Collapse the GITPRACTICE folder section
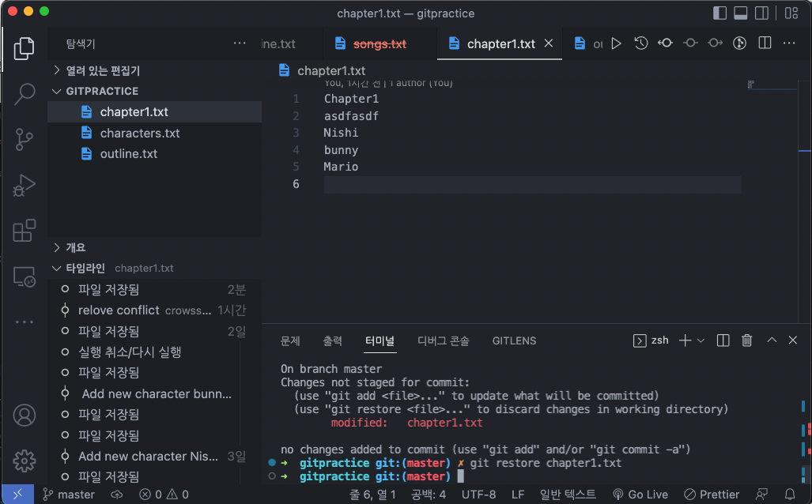This screenshot has width=812, height=504. coord(155,91)
